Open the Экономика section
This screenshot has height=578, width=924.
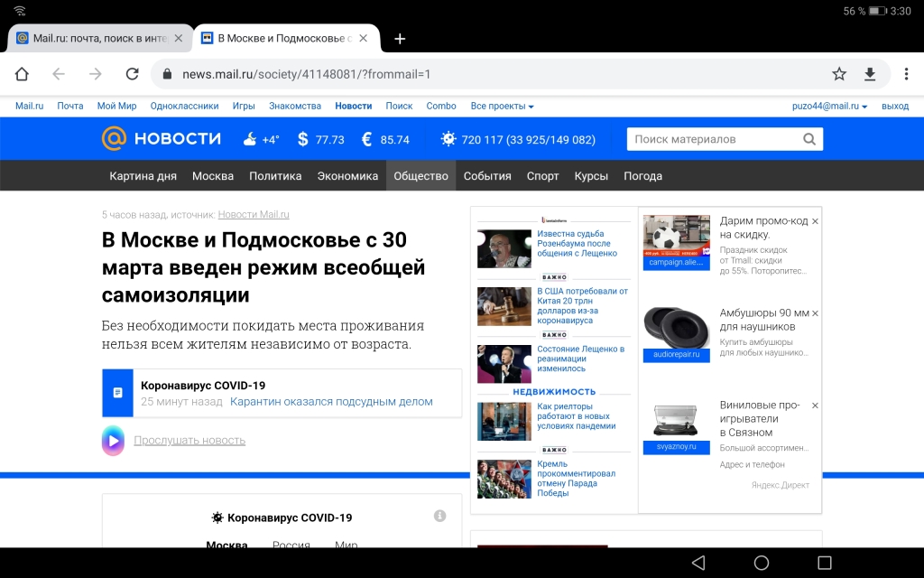pyautogui.click(x=347, y=176)
